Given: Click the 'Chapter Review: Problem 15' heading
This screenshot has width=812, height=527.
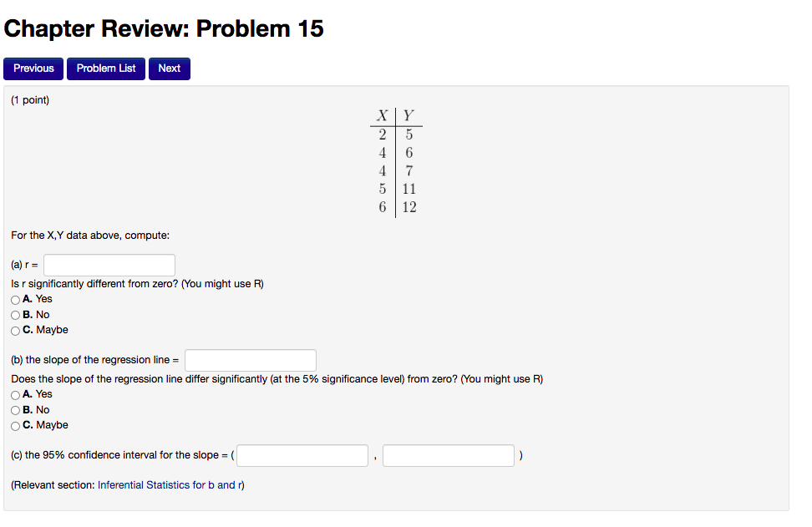Looking at the screenshot, I should coord(164,28).
